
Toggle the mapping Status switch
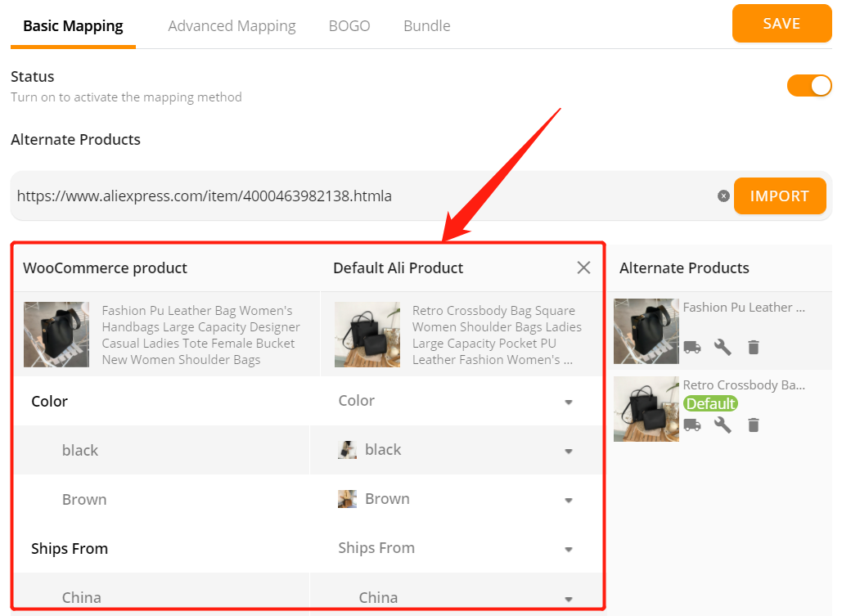point(809,86)
